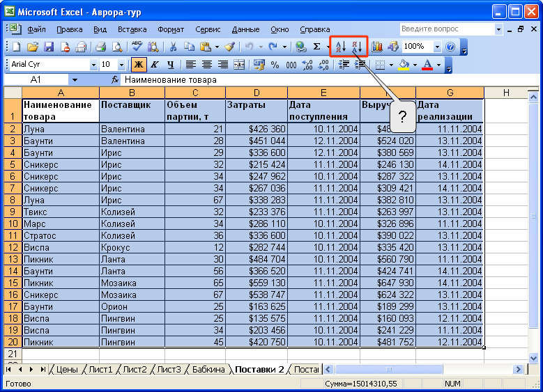Select column D header

pos(257,93)
